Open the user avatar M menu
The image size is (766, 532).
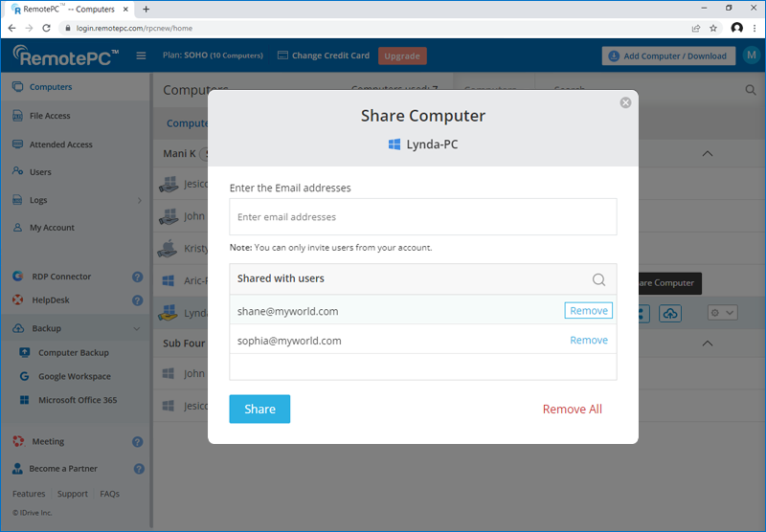(750, 55)
